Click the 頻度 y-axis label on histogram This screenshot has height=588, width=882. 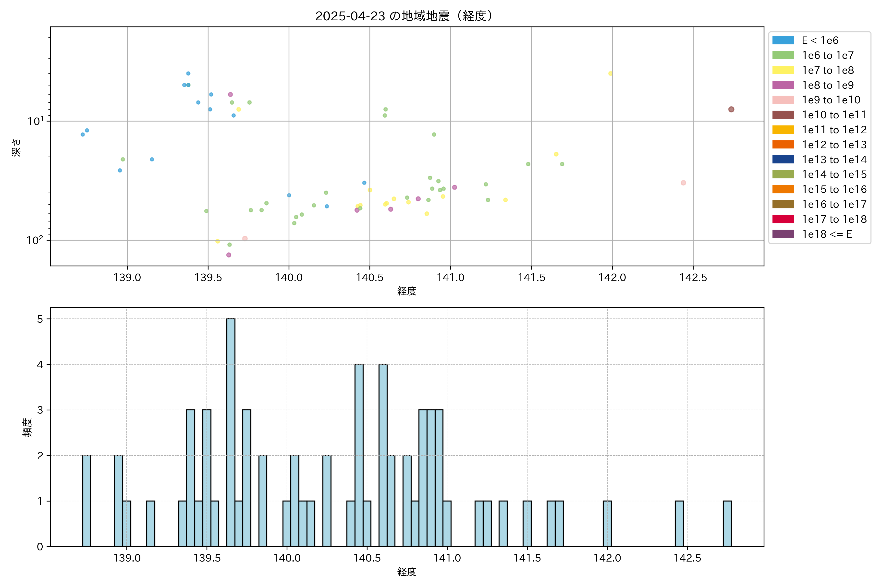tap(27, 427)
